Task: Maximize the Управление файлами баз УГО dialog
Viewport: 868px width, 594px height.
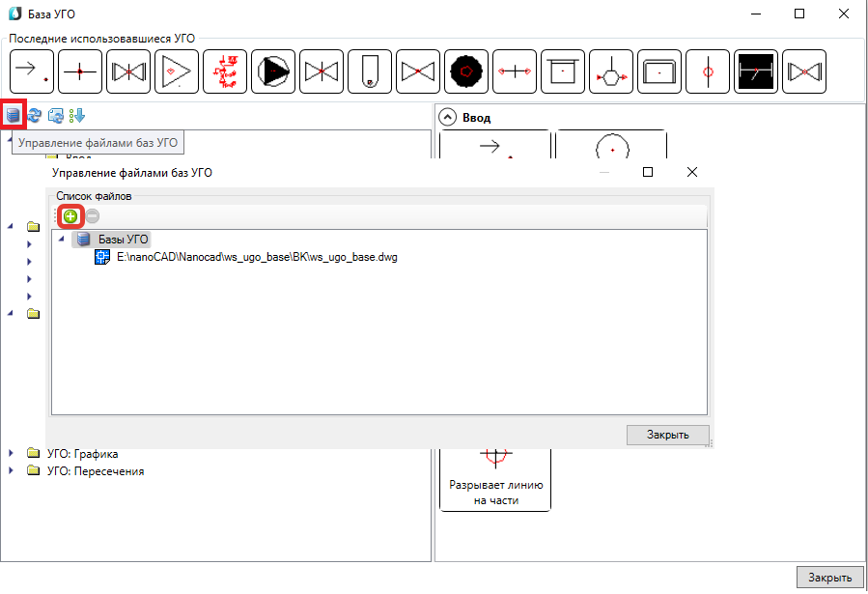Action: tap(648, 172)
